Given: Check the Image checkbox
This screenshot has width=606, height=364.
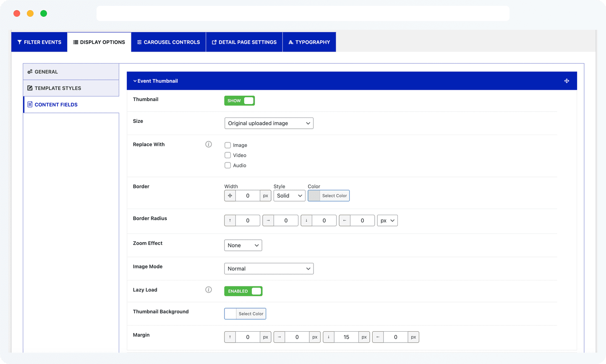Looking at the screenshot, I should pyautogui.click(x=227, y=145).
